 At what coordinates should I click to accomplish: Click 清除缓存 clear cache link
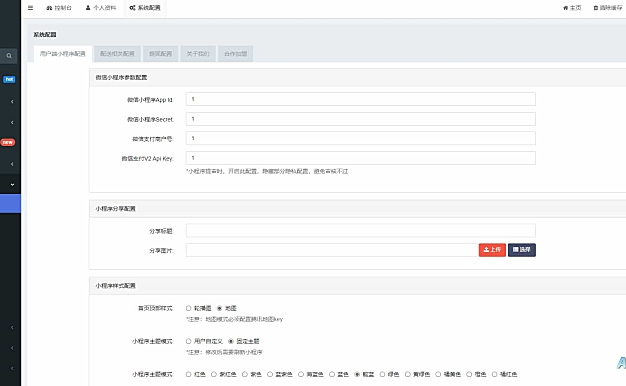point(609,8)
